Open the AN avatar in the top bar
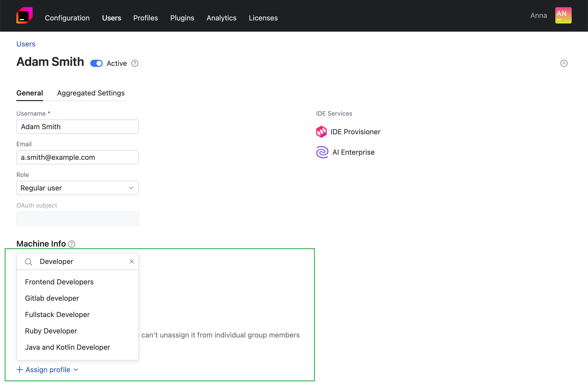Screen dimensions: 588x387 pos(563,15)
